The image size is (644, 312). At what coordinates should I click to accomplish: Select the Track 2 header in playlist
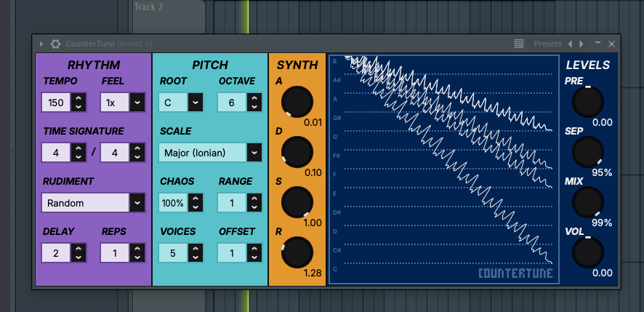[169, 17]
